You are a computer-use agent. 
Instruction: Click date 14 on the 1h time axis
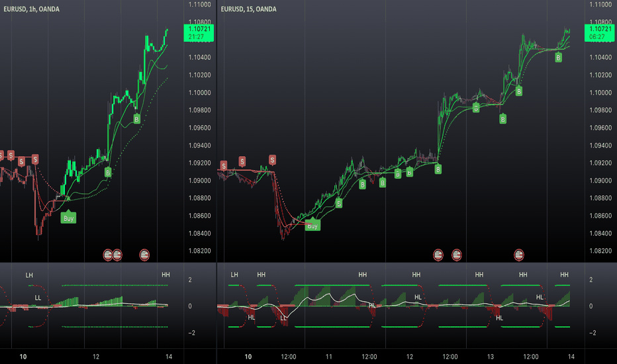pos(168,357)
